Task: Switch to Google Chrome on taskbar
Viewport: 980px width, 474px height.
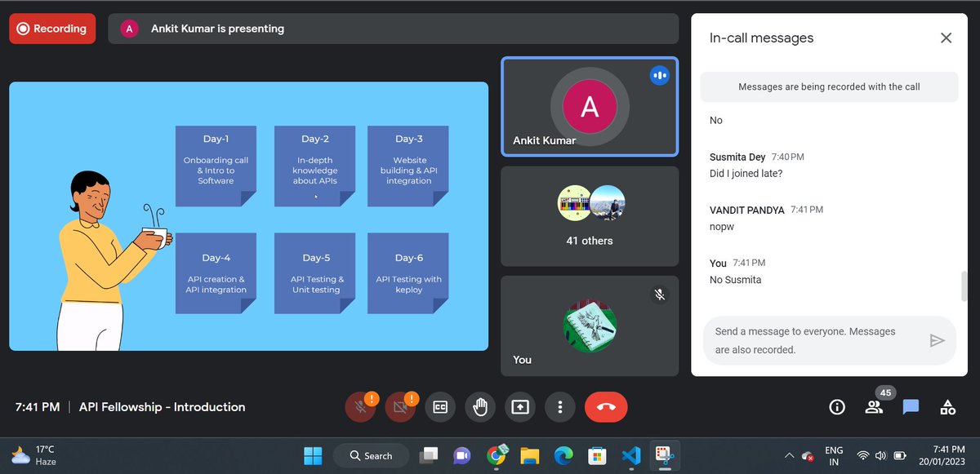Action: click(x=497, y=455)
